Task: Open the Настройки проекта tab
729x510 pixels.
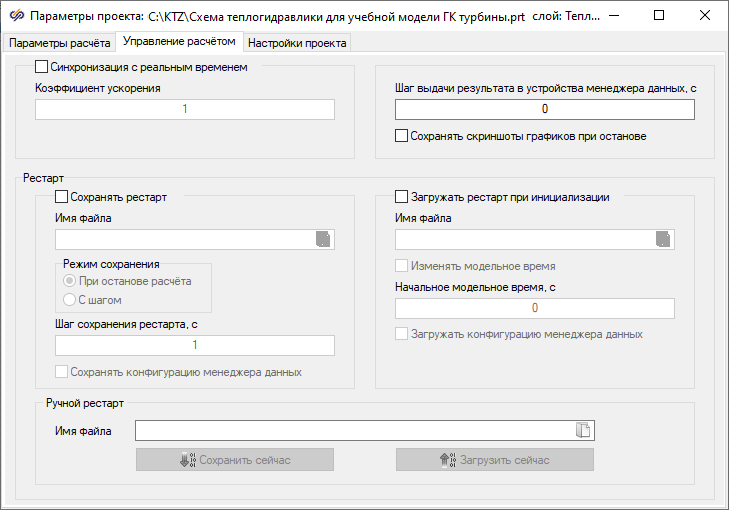Action: click(297, 43)
